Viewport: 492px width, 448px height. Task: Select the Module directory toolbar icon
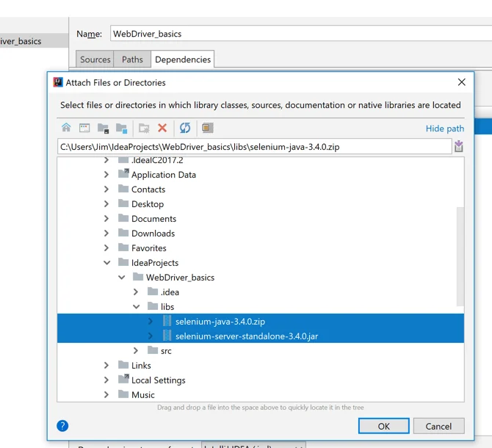[121, 128]
